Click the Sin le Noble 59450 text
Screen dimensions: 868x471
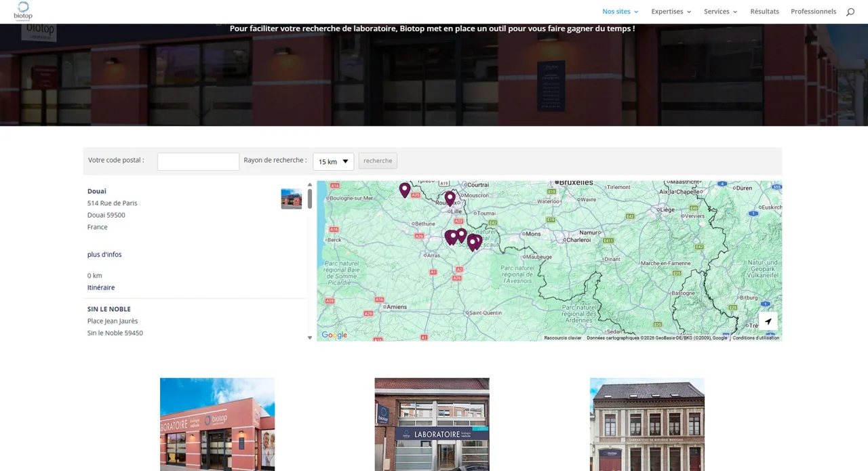tap(115, 333)
